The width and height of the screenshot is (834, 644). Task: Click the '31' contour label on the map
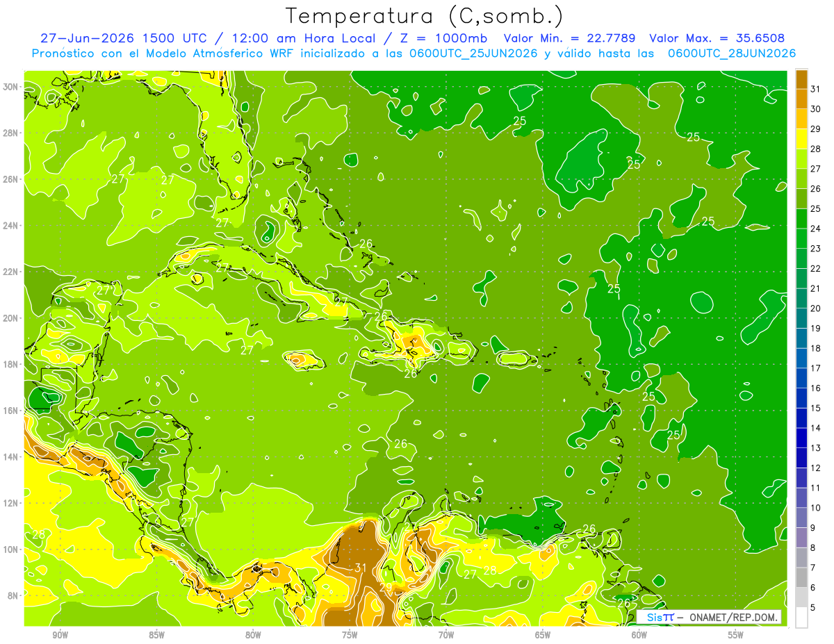(360, 568)
